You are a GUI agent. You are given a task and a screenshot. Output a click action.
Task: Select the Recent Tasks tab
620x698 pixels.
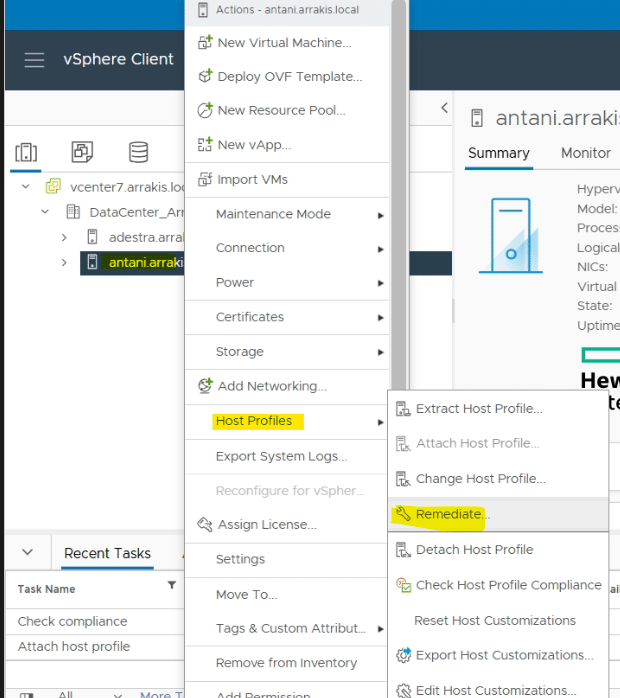tap(107, 553)
